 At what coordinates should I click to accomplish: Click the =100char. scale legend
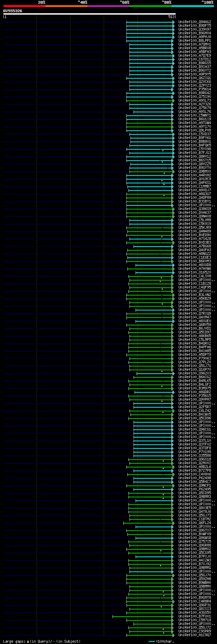tap(161, 641)
